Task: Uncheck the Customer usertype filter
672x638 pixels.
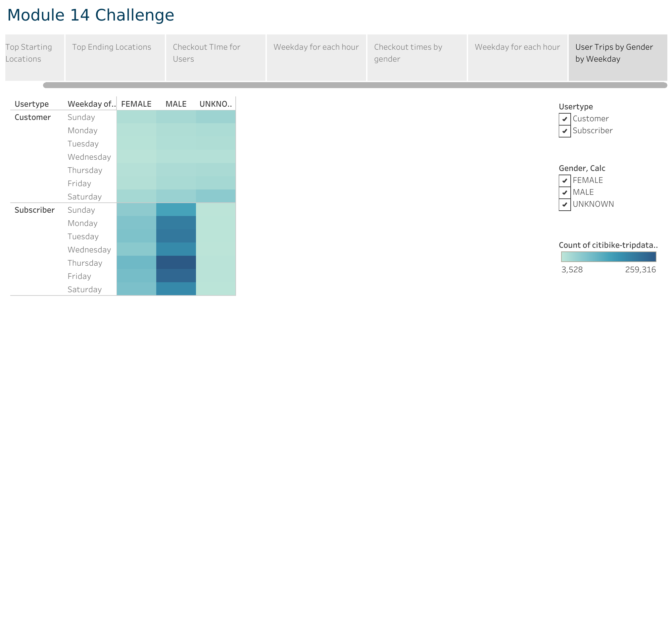Action: 564,119
